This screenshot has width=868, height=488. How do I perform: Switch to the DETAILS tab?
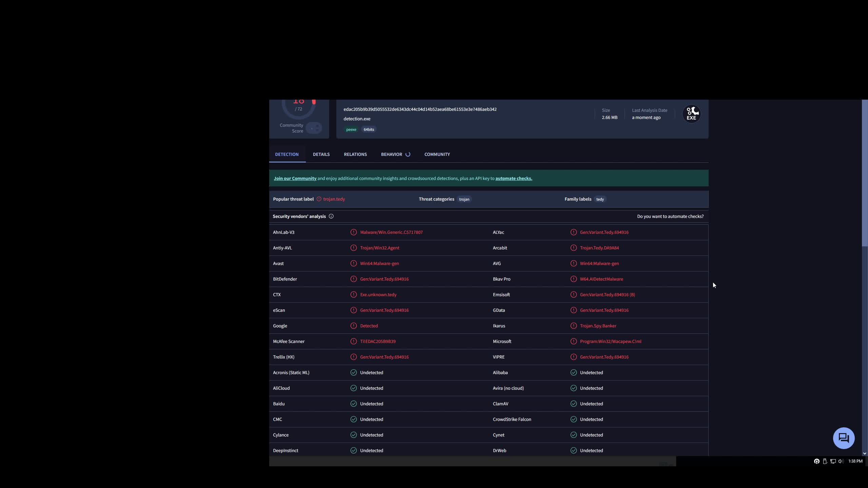321,154
